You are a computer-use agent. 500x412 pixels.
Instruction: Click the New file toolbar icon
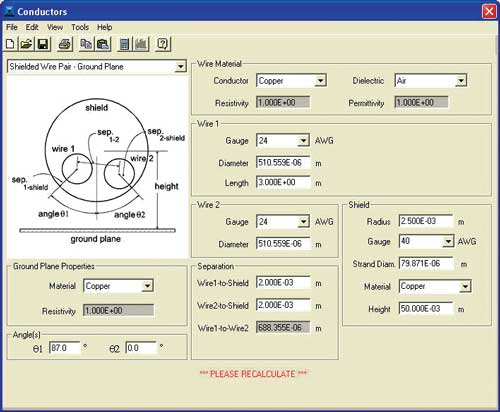pyautogui.click(x=10, y=44)
